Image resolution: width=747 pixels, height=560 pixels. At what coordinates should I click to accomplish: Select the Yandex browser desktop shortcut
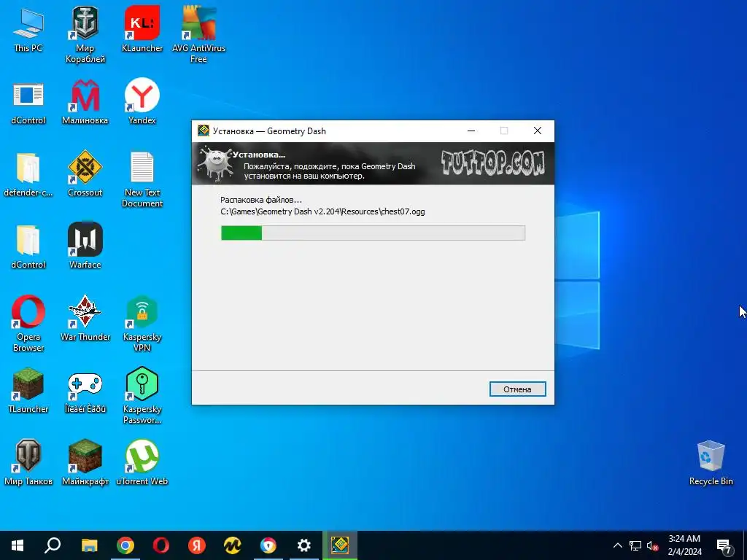[x=142, y=102]
